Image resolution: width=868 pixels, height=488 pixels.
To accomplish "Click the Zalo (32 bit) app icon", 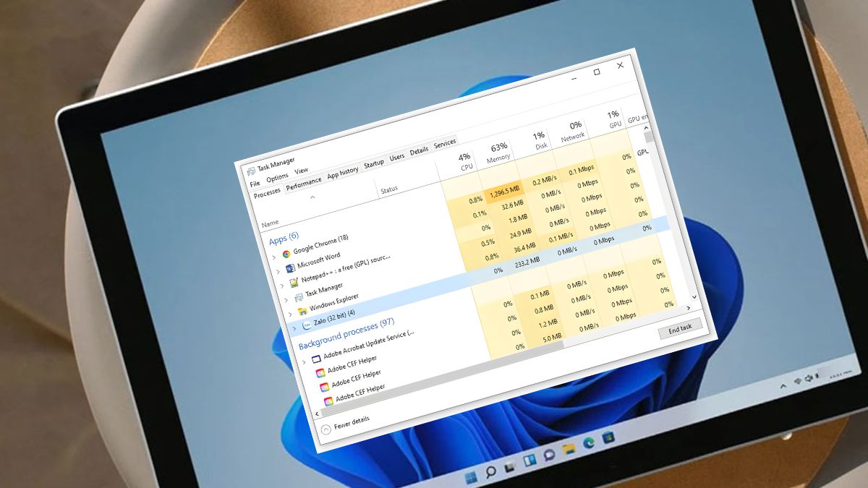I will [x=307, y=324].
